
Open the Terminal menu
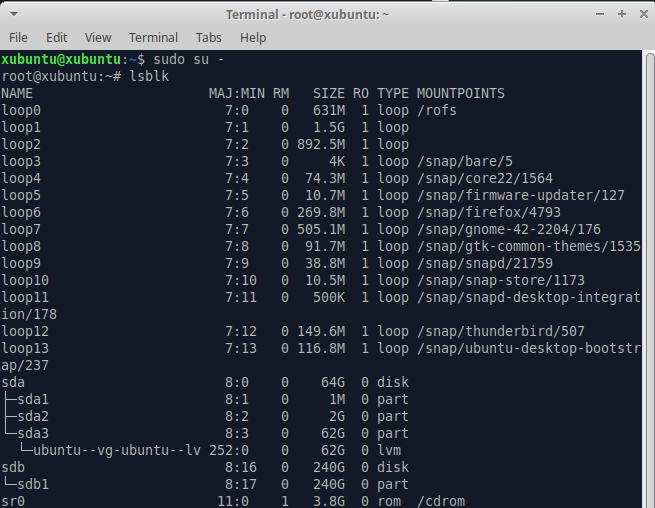[153, 38]
